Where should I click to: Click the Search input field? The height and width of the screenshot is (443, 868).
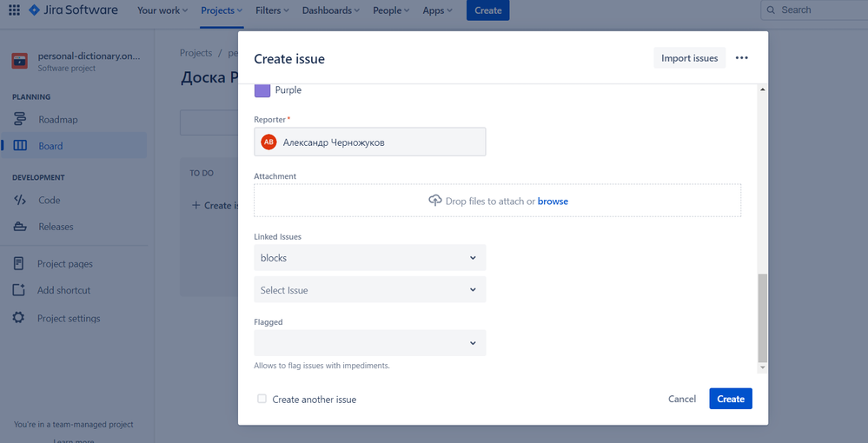pos(815,10)
